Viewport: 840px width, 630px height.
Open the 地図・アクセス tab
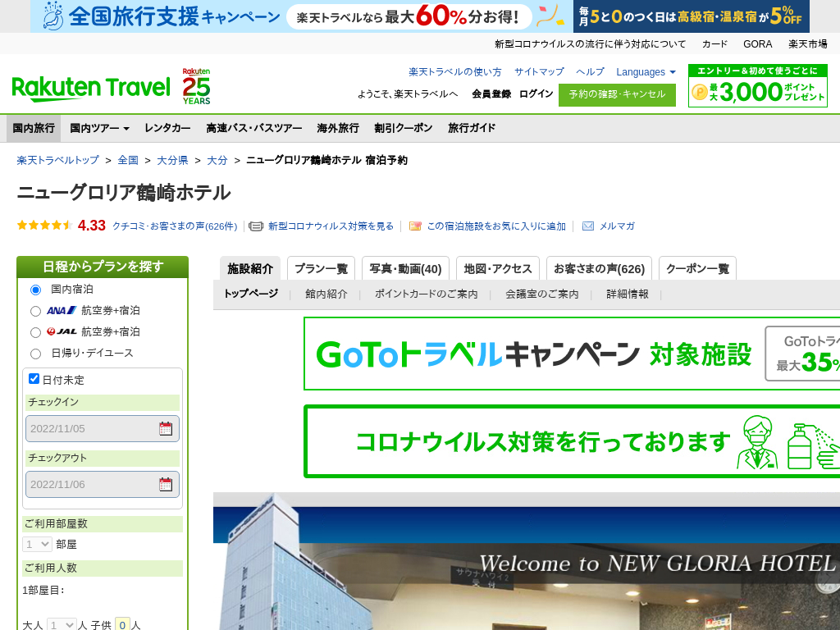coord(498,268)
